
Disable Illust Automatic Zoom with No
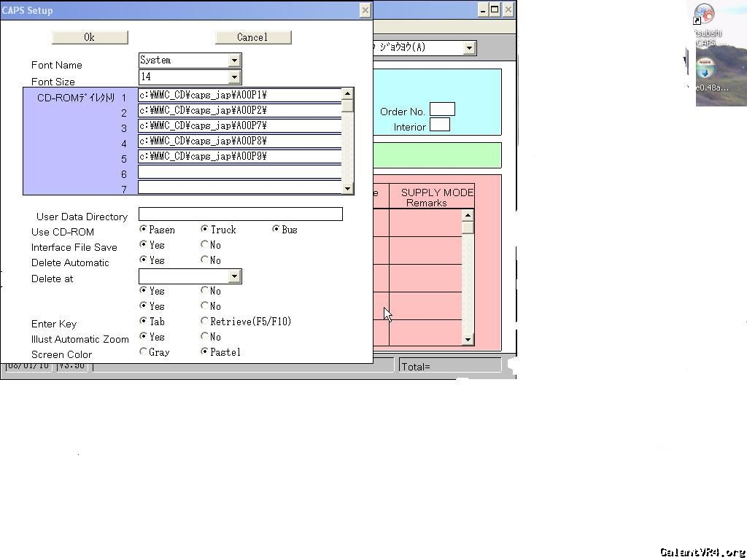(205, 337)
